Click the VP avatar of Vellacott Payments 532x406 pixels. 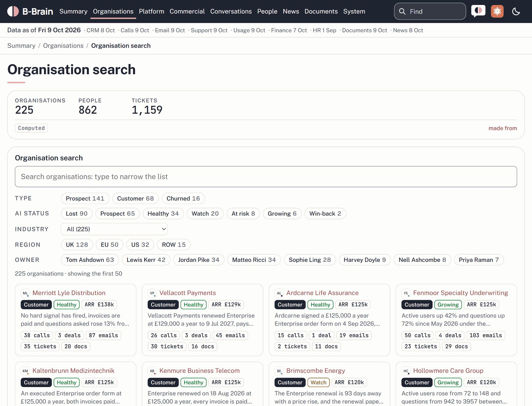coord(152,293)
